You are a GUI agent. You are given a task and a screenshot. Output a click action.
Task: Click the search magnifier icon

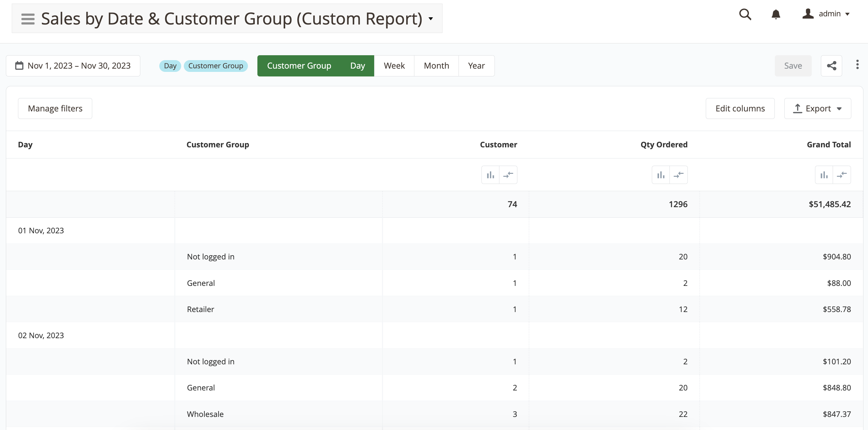[745, 14]
